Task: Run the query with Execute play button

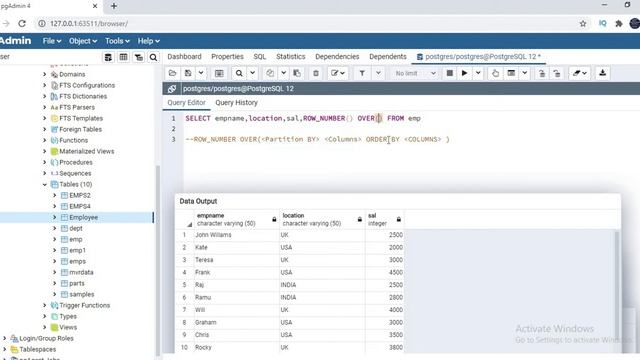Action: [x=464, y=73]
